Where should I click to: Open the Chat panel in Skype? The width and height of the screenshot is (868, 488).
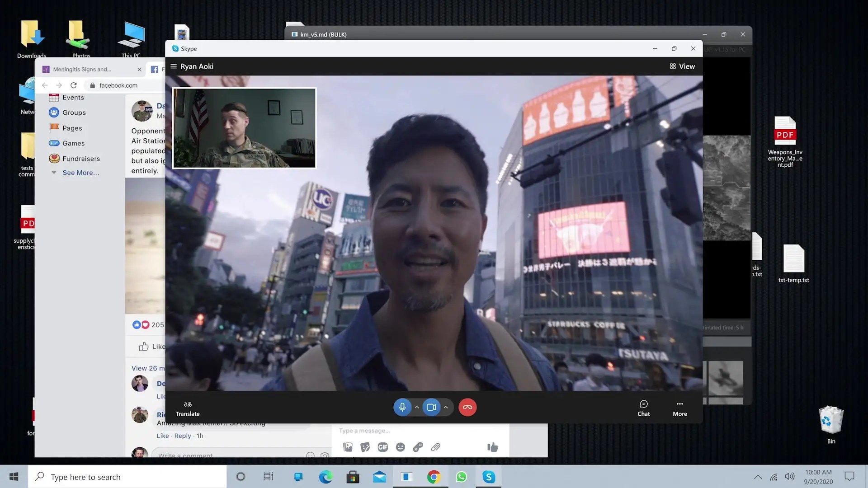(x=643, y=408)
